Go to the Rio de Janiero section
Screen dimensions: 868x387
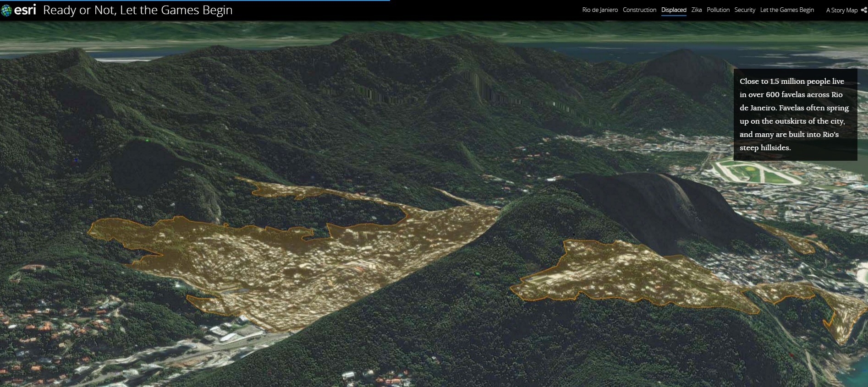tap(599, 10)
